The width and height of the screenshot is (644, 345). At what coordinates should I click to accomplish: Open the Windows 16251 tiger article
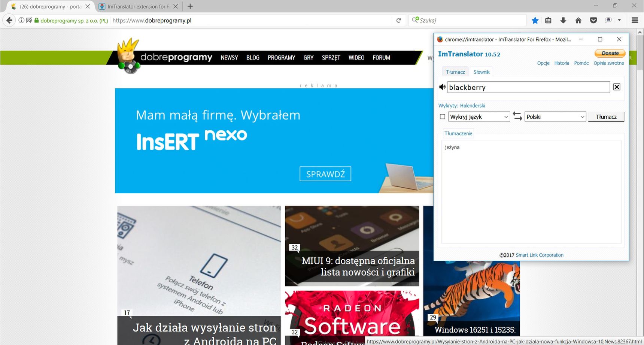point(471,299)
